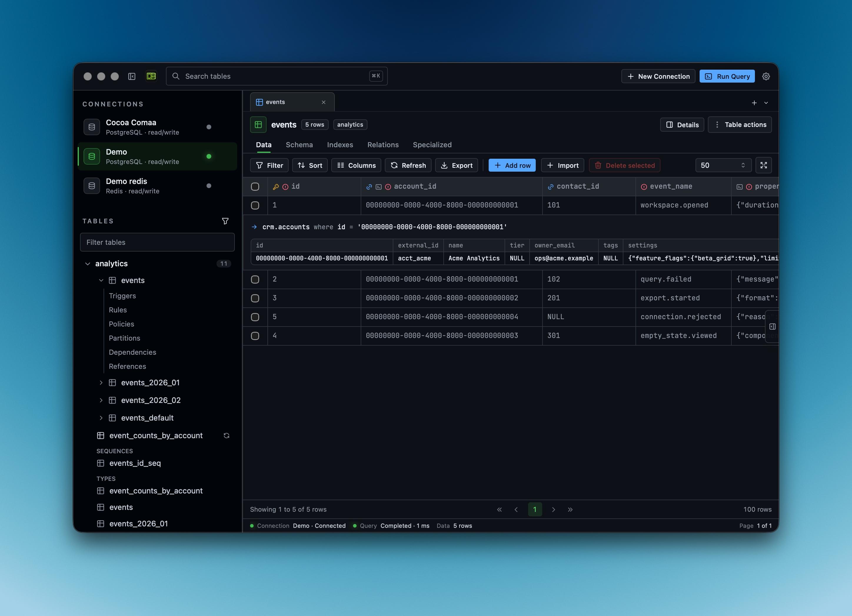Toggle the select-all header checkbox
Image resolution: width=852 pixels, height=616 pixels.
pos(255,187)
